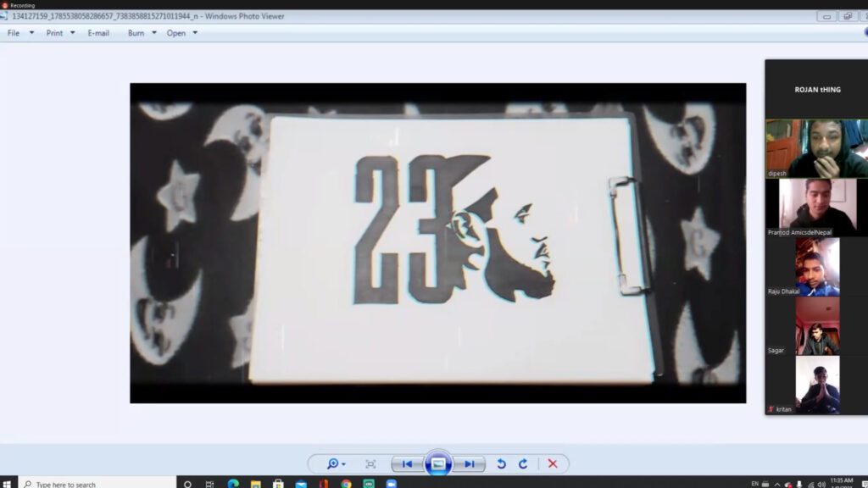The height and width of the screenshot is (488, 868).
Task: Click the EN language indicator
Action: point(754,484)
